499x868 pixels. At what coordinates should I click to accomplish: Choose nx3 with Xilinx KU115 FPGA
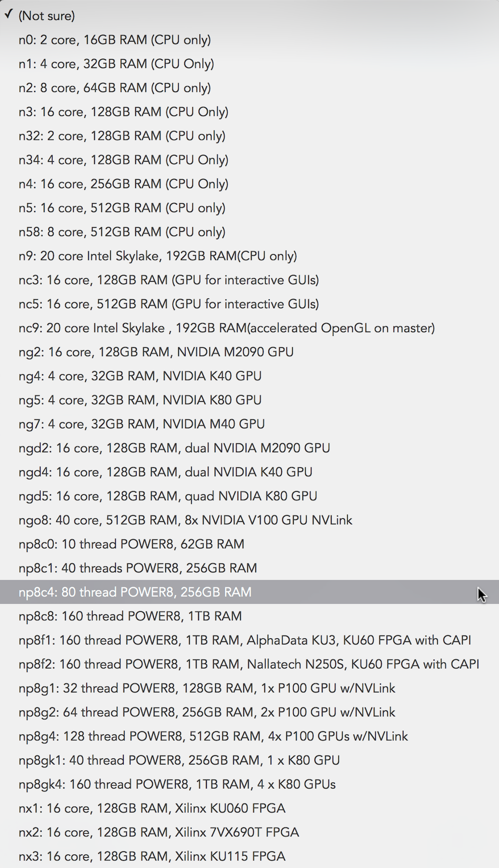(x=249, y=856)
